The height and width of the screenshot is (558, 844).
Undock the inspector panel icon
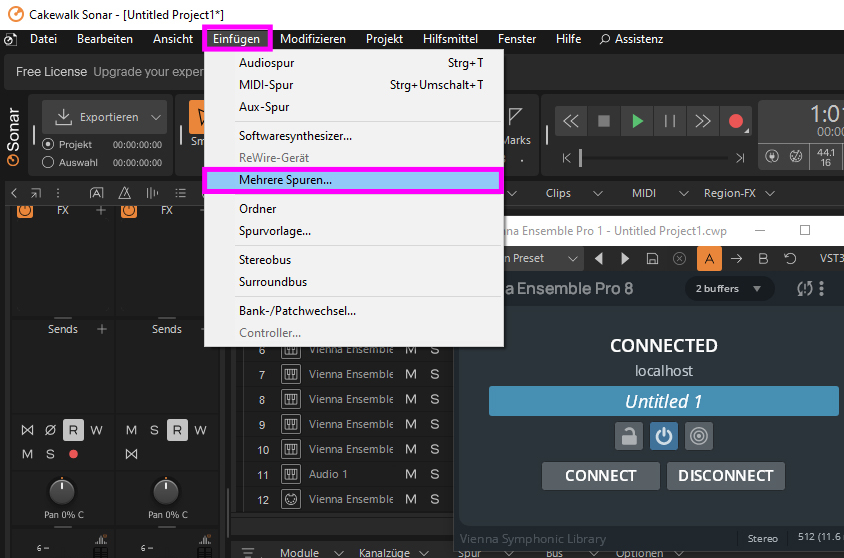tap(36, 193)
